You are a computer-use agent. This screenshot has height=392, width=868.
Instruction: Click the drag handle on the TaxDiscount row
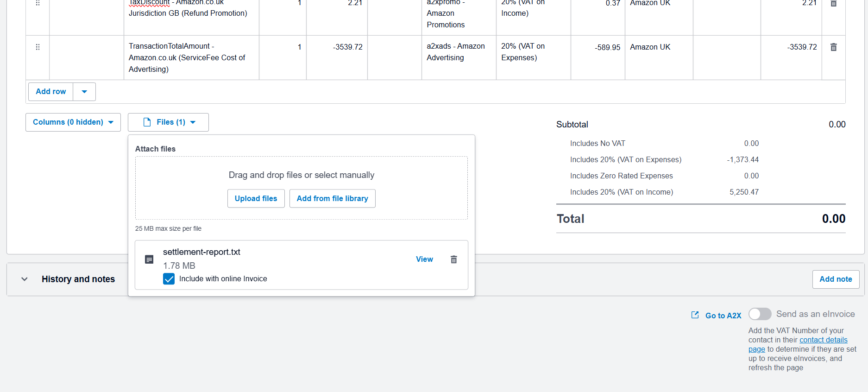point(38,3)
